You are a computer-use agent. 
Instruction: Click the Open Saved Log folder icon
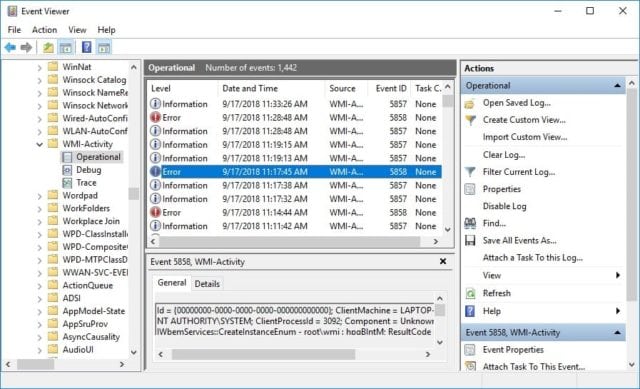tap(470, 104)
